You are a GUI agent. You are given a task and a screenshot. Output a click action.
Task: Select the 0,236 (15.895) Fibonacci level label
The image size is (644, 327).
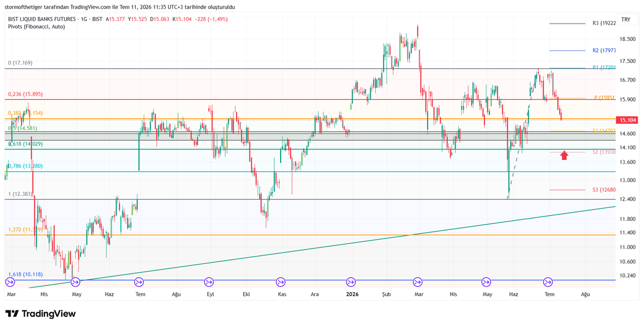tap(25, 94)
